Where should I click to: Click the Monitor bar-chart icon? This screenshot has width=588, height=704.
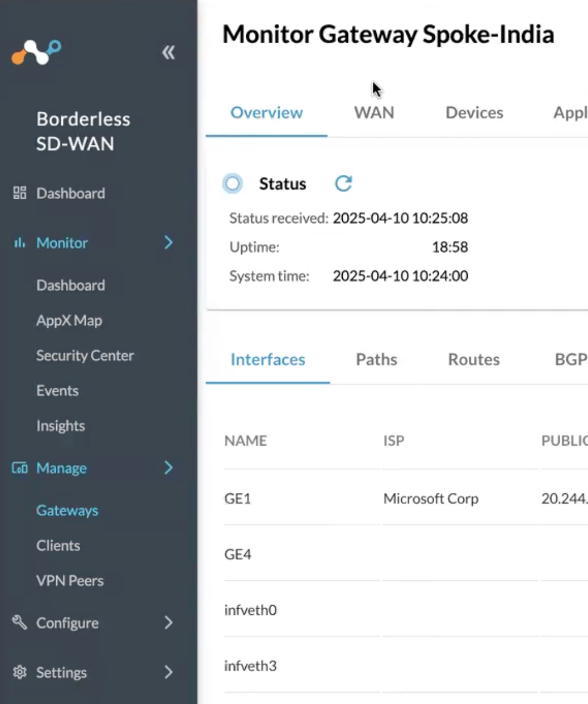point(20,243)
